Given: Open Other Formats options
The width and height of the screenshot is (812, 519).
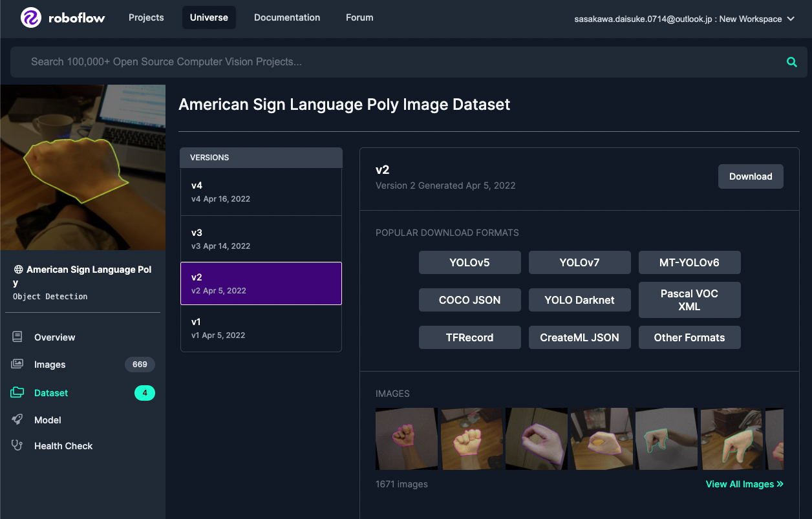Looking at the screenshot, I should 689,337.
